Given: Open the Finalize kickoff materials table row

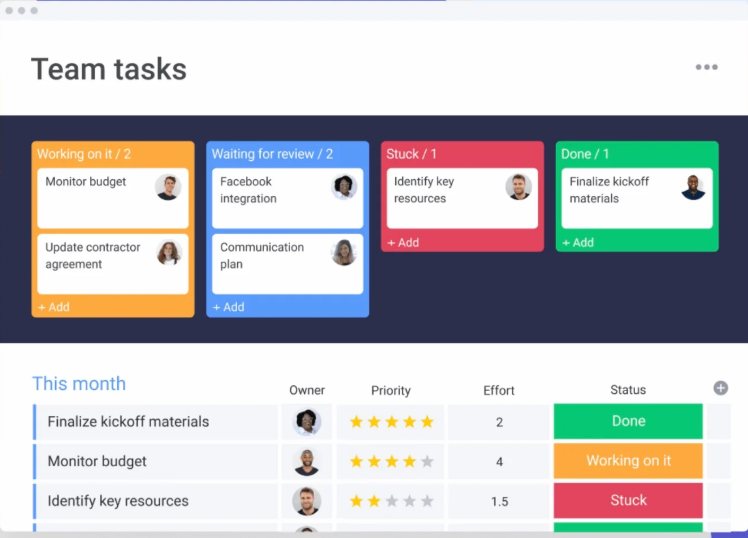Looking at the screenshot, I should tap(157, 422).
